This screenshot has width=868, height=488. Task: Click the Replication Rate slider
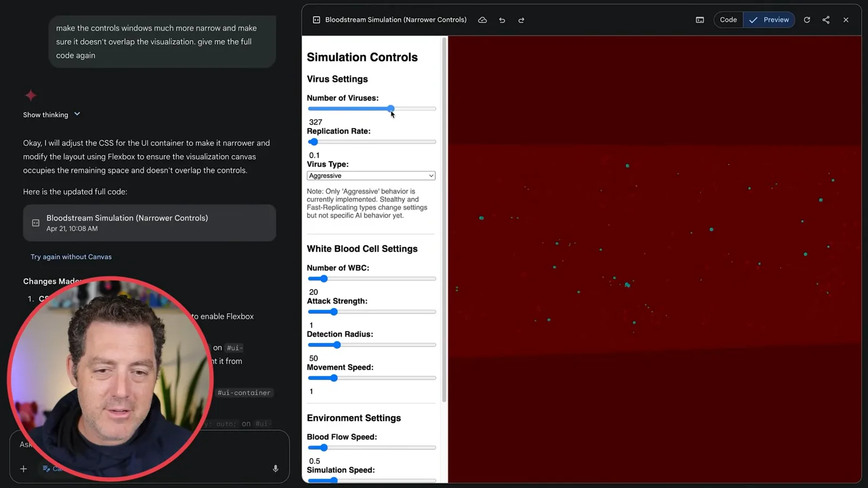pos(372,142)
